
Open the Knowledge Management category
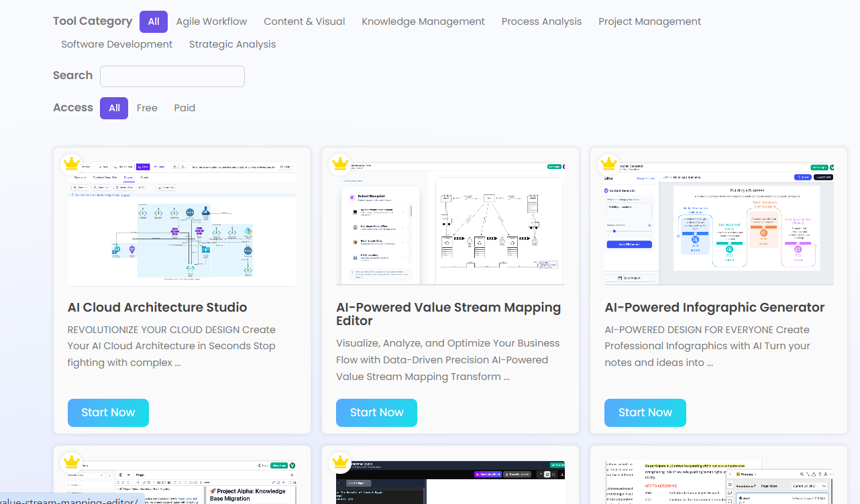tap(423, 21)
